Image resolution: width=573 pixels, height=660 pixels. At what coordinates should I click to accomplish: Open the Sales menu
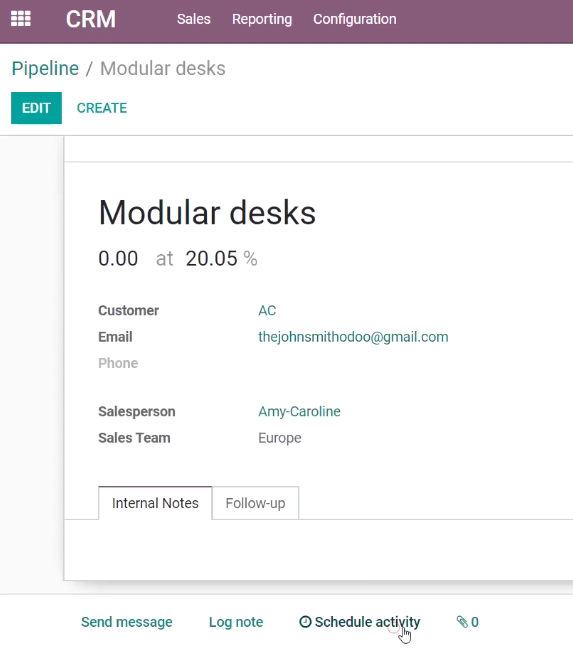(x=194, y=19)
